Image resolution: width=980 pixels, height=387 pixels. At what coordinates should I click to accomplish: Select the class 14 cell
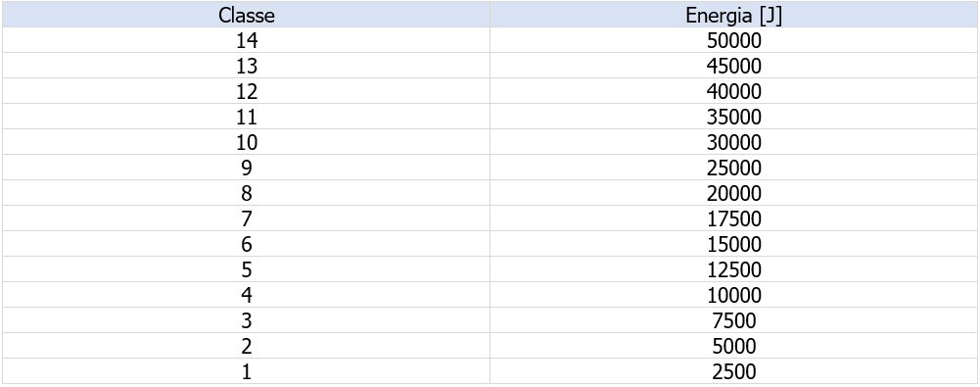[247, 40]
